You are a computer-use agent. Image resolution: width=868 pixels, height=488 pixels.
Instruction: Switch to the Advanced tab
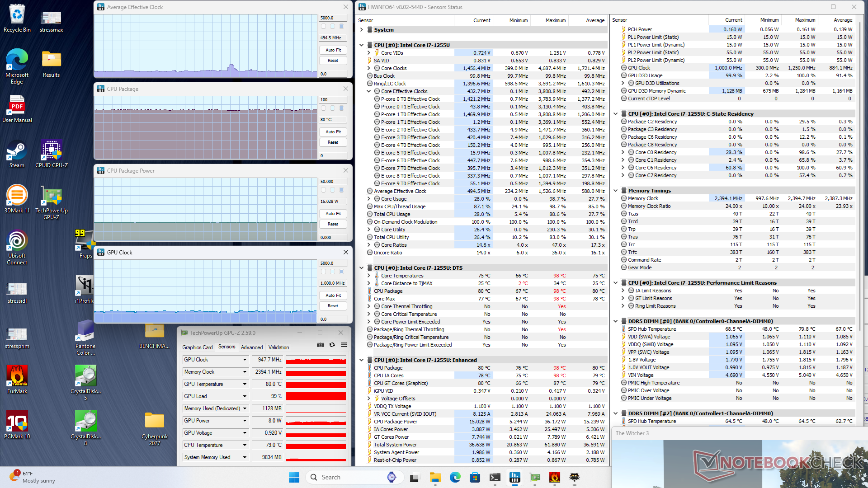point(252,347)
